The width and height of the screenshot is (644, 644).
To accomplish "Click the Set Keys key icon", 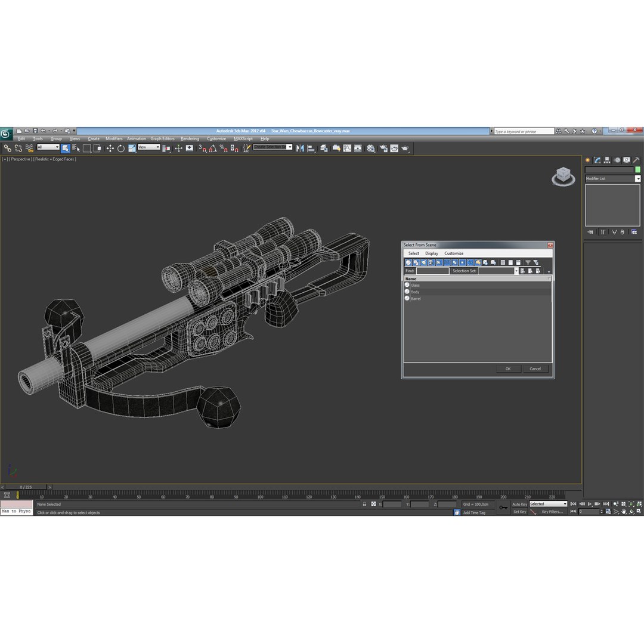I will [x=503, y=507].
